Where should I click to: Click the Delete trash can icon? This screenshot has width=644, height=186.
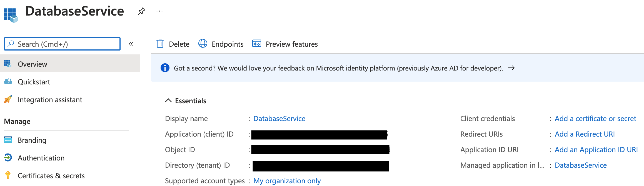point(160,44)
